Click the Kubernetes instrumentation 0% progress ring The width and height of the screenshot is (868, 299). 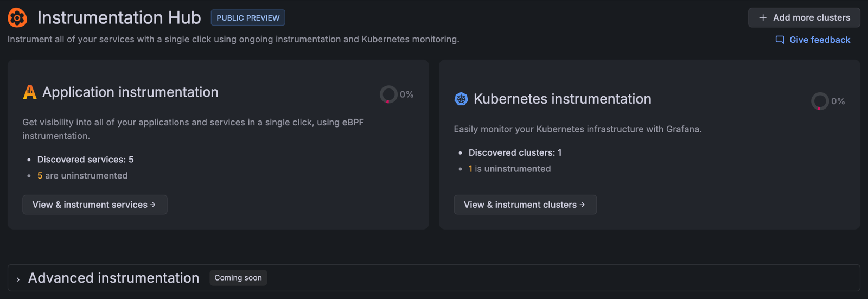820,101
